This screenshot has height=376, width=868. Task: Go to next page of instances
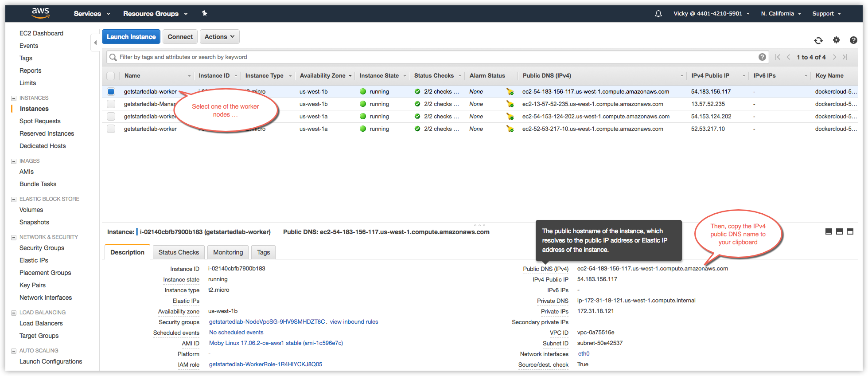click(834, 57)
